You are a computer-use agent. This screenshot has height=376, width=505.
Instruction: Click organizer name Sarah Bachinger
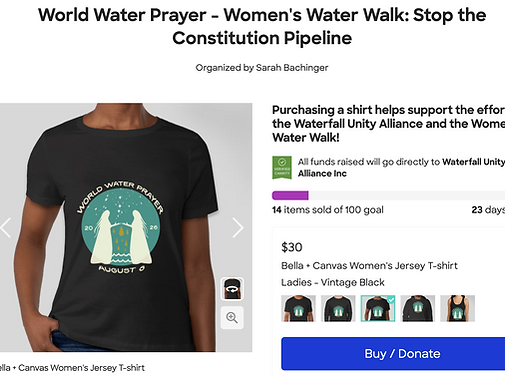click(x=292, y=68)
